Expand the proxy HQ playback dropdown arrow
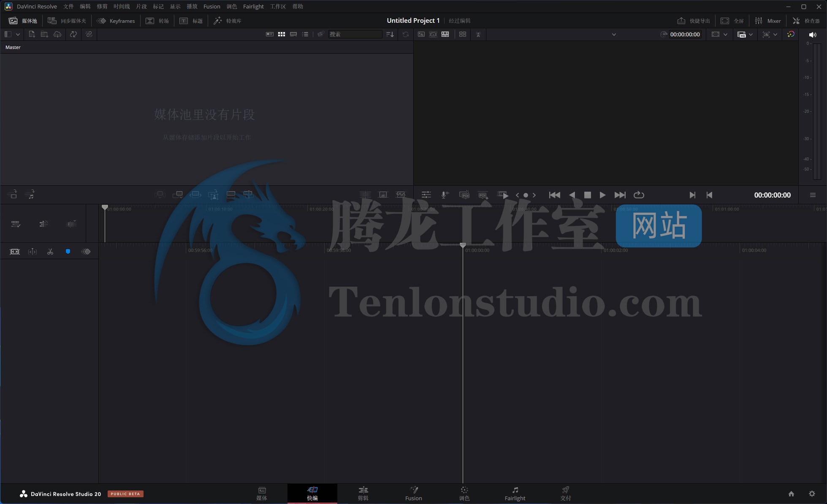The width and height of the screenshot is (827, 504). click(x=751, y=35)
